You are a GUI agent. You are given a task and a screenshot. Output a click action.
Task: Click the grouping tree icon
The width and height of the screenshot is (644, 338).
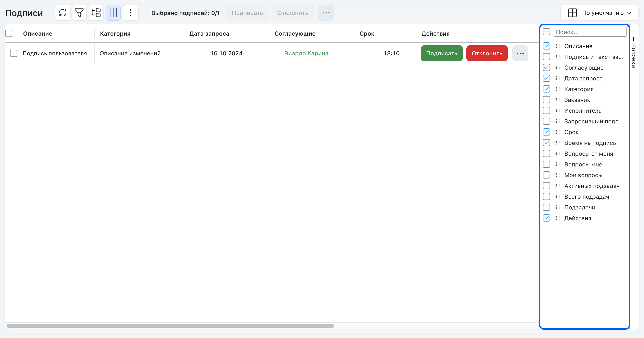tap(96, 13)
